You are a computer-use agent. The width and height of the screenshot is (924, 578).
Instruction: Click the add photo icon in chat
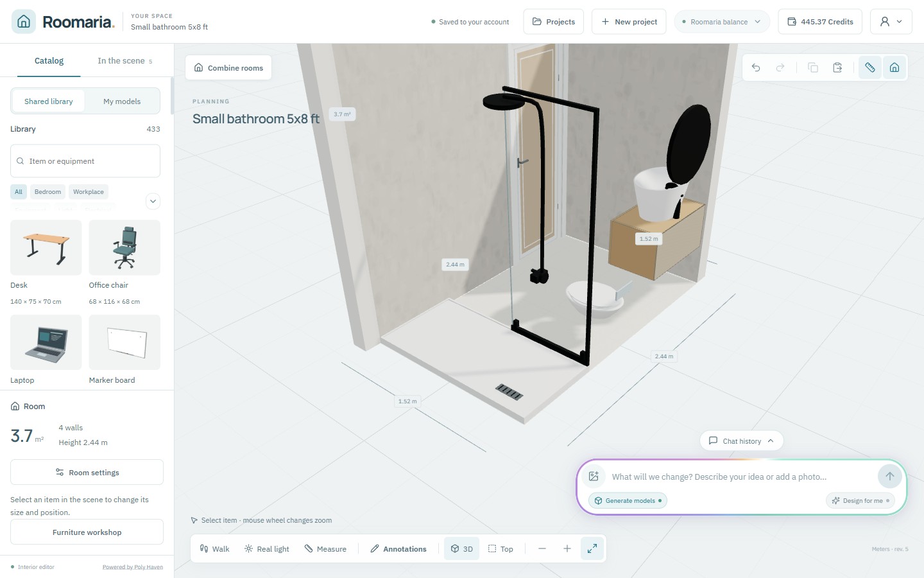point(594,477)
